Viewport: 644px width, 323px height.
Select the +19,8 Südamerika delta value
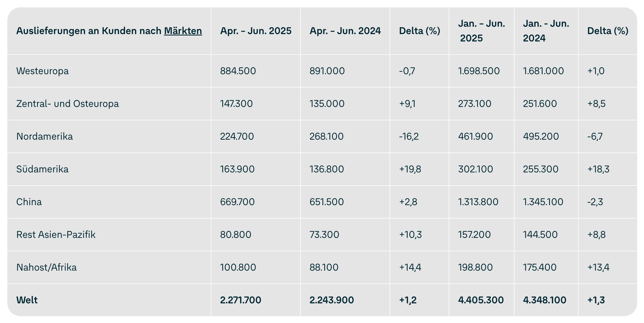pyautogui.click(x=410, y=169)
